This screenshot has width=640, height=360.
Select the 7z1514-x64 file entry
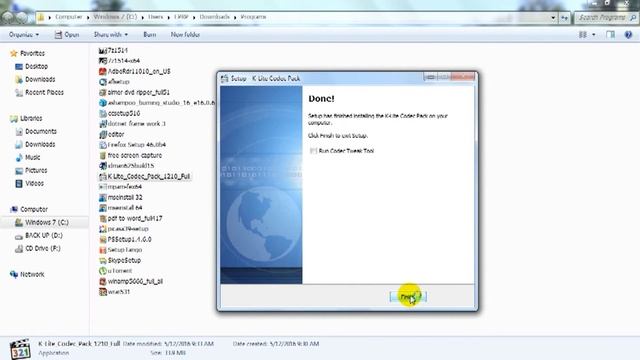click(120, 61)
